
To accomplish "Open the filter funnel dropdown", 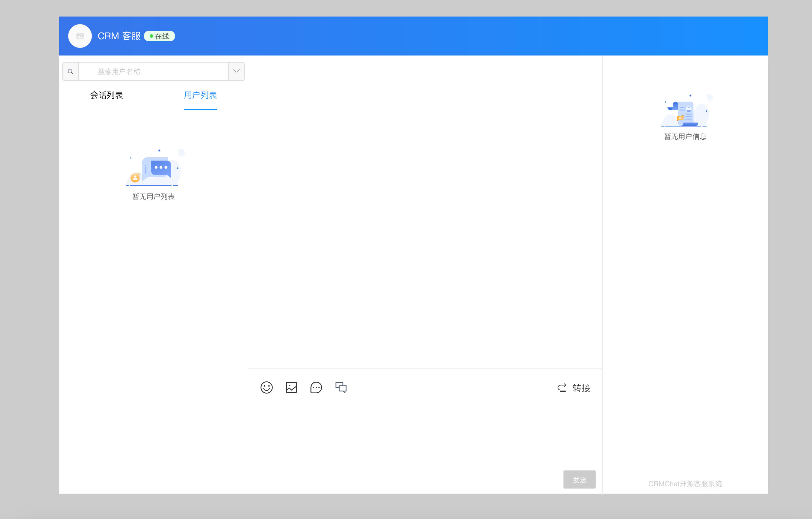I will [x=237, y=71].
